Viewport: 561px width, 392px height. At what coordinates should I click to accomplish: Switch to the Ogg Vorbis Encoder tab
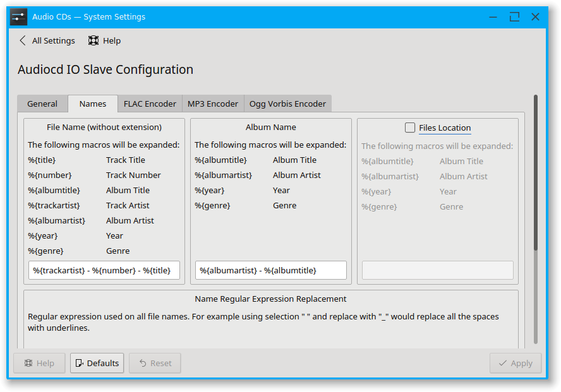[x=287, y=104]
